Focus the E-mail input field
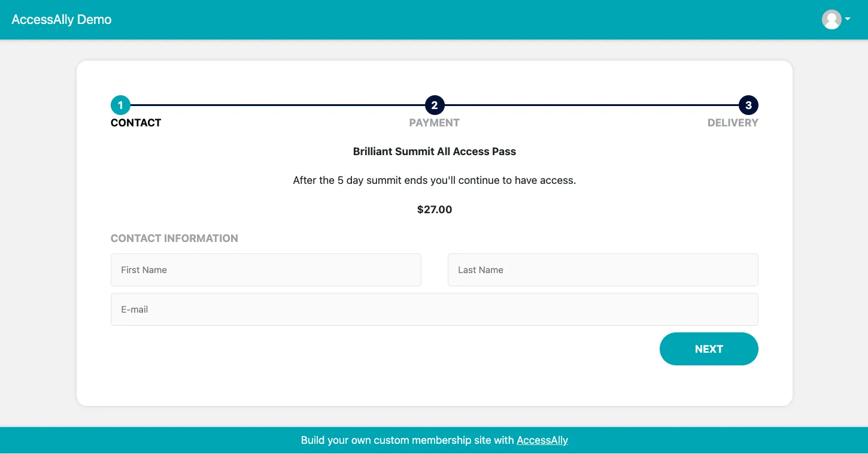868x454 pixels. coord(434,309)
